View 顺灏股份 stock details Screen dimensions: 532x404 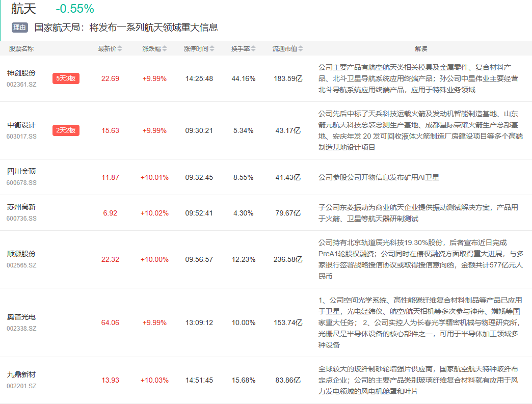pyautogui.click(x=21, y=254)
